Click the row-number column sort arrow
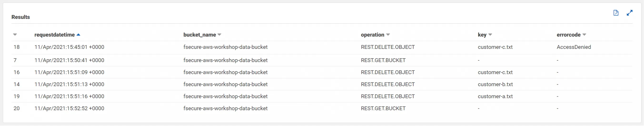The height and width of the screenshot is (126, 644). click(x=15, y=35)
